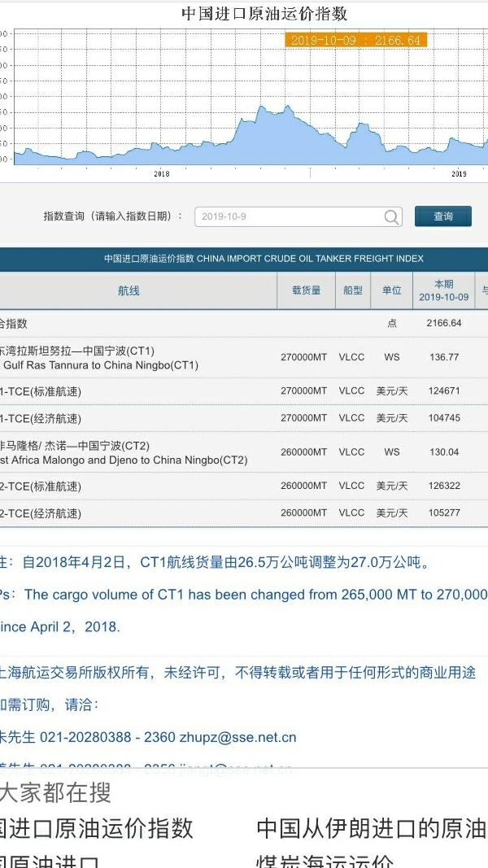Click the 2018 label on chart axis
The image size is (488, 868).
(x=162, y=174)
